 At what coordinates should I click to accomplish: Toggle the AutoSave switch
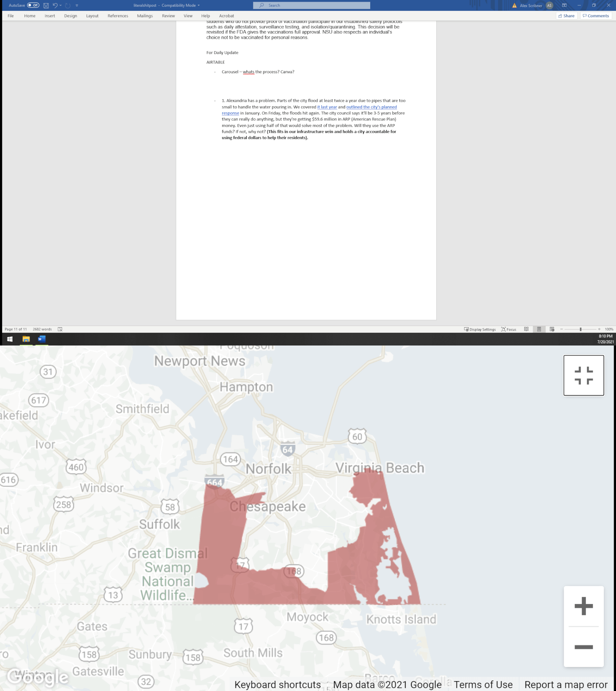pos(33,5)
